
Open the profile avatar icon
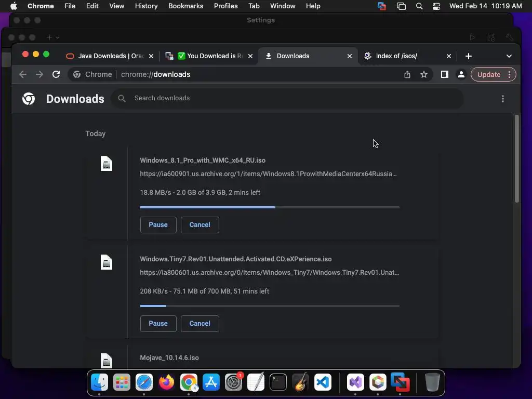[x=461, y=74]
